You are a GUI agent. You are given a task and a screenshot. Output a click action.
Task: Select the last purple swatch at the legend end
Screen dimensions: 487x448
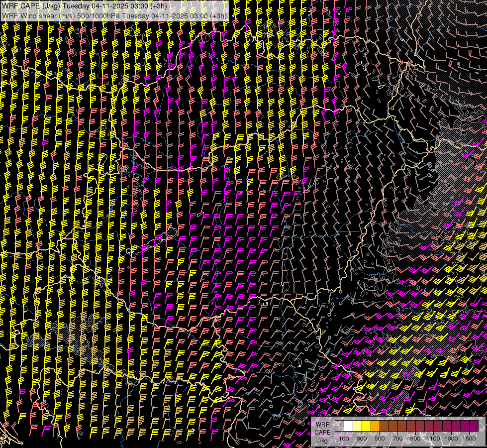pyautogui.click(x=474, y=426)
